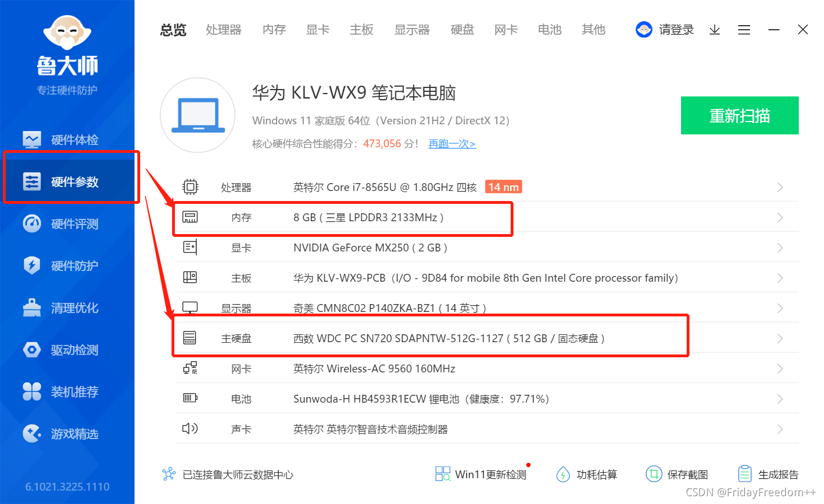The height and width of the screenshot is (504, 824).
Task: Click the 硬件防护 shield icon
Action: click(x=32, y=265)
